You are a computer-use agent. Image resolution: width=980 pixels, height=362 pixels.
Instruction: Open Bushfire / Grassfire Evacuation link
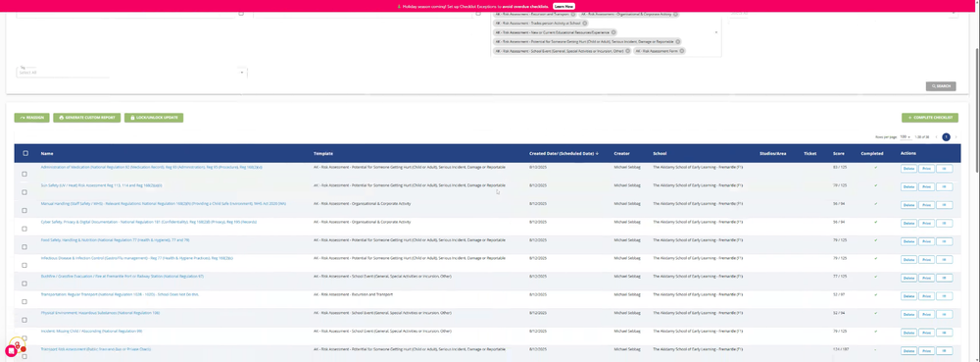pos(122,277)
